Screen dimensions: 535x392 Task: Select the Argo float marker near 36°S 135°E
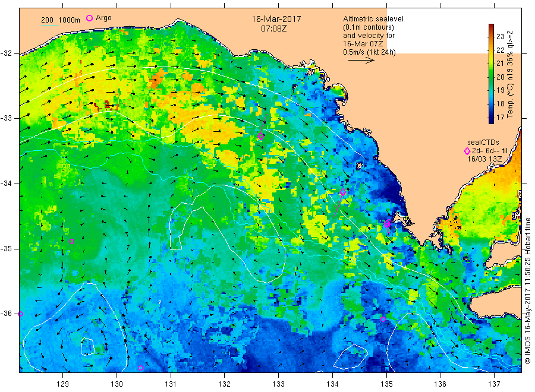[383, 319]
